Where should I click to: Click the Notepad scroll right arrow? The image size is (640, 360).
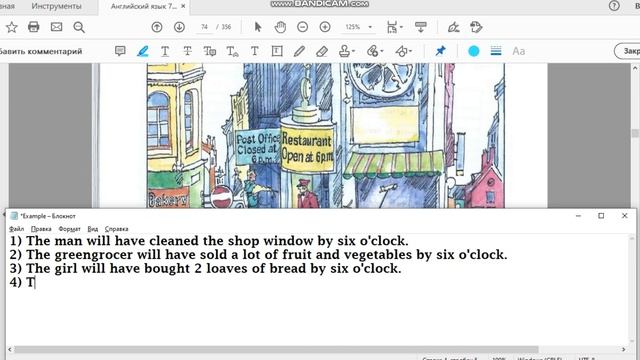623,349
